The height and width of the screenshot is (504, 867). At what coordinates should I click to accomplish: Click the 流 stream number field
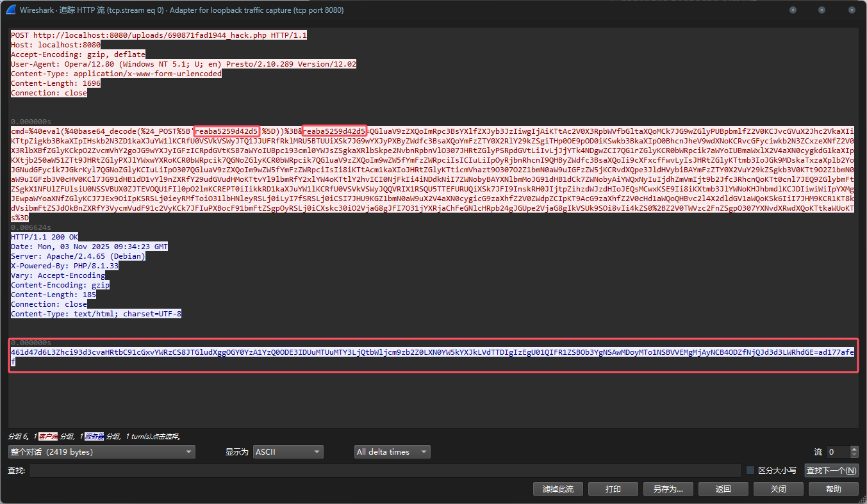837,452
